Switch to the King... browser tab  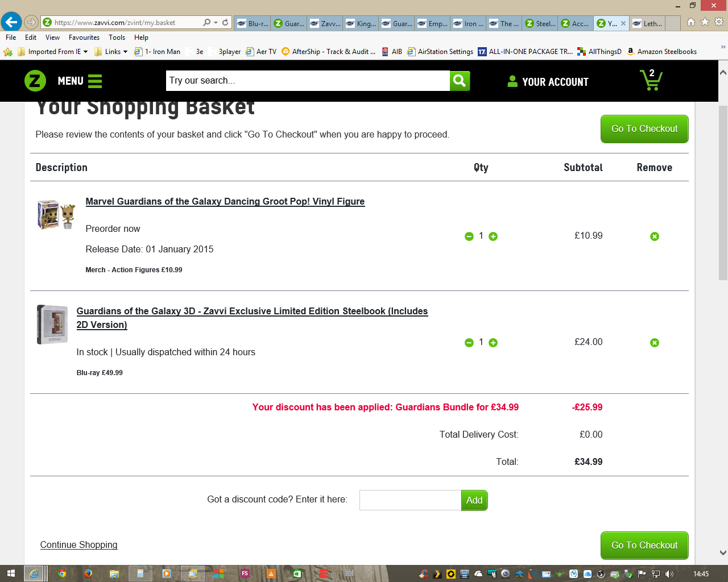[x=361, y=23]
